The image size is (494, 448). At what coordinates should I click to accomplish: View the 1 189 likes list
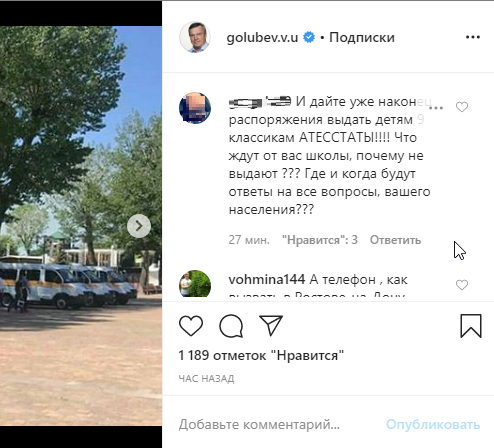(261, 355)
